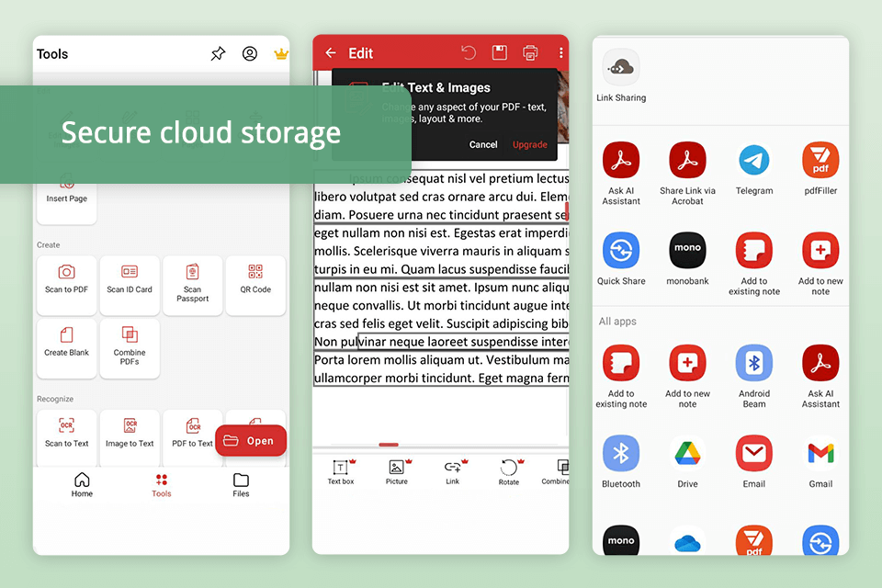Select the Link tool
882x588 pixels.
tap(453, 472)
